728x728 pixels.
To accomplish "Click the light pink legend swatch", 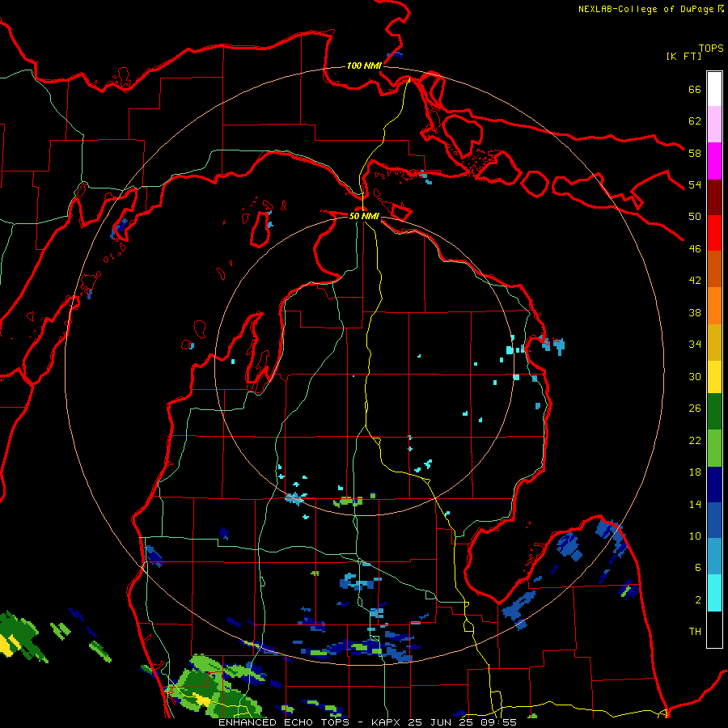I will point(714,125).
